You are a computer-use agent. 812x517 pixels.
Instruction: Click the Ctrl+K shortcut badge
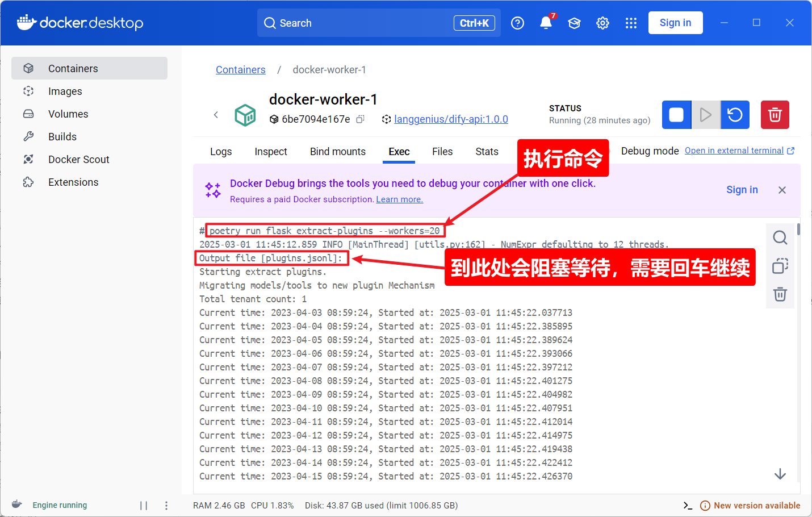[474, 23]
